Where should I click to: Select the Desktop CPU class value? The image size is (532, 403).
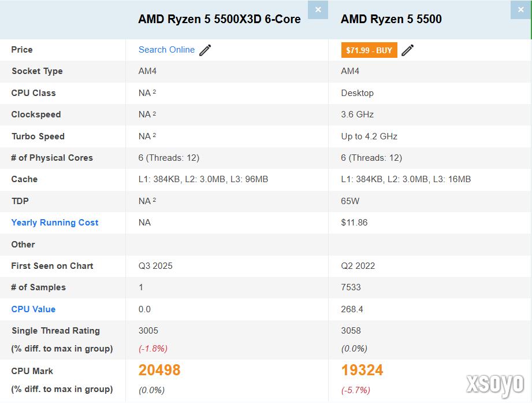tap(358, 93)
